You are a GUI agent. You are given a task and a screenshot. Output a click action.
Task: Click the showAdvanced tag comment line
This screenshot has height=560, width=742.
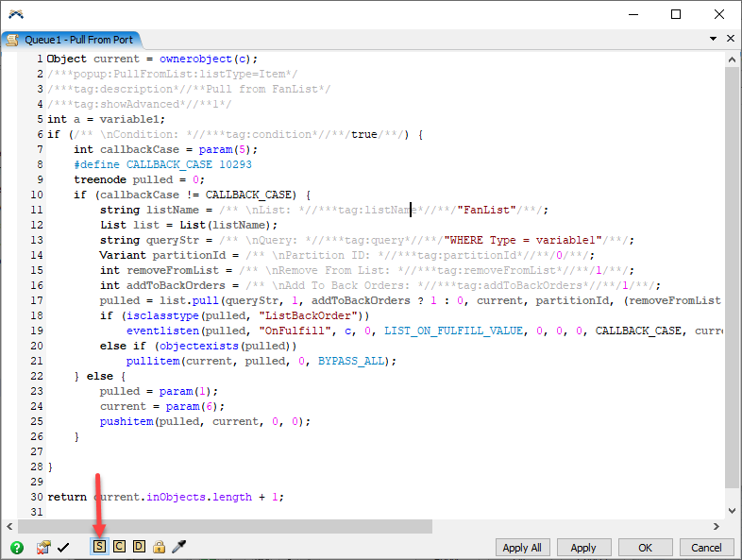point(139,104)
